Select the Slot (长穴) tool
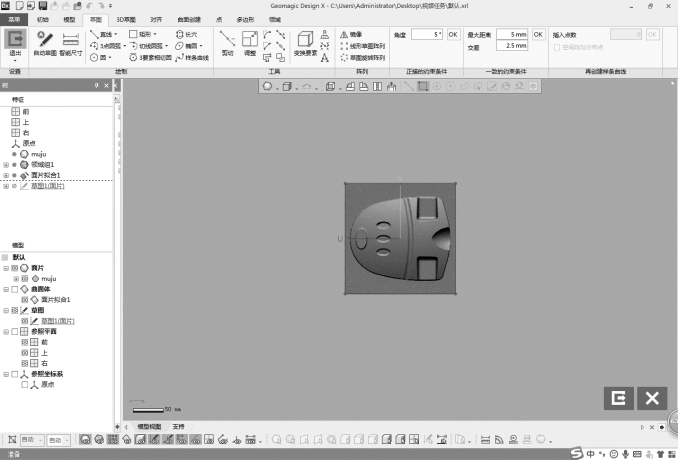 click(x=186, y=34)
